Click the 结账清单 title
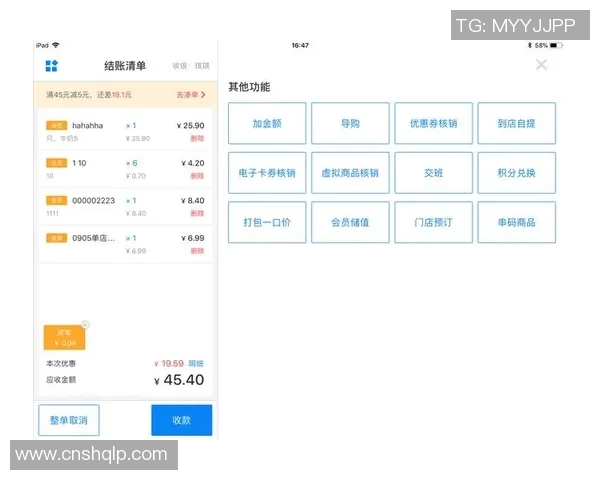Viewport: 600px width, 480px height. tap(125, 66)
